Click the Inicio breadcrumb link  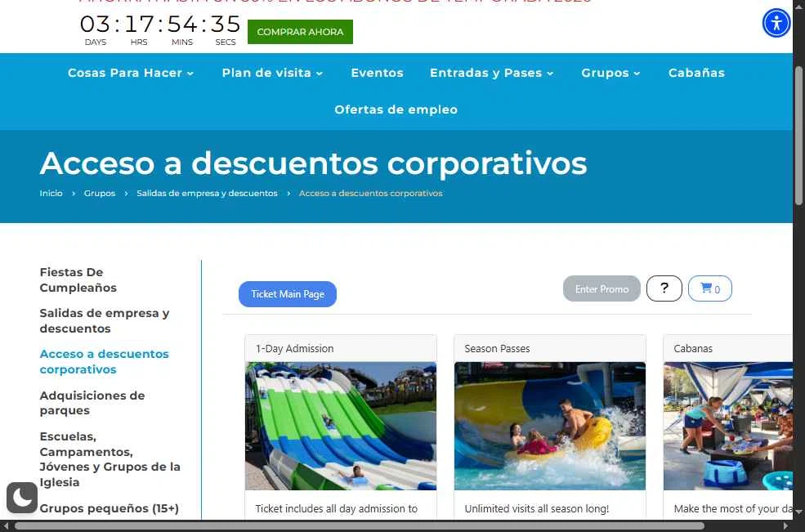(51, 193)
